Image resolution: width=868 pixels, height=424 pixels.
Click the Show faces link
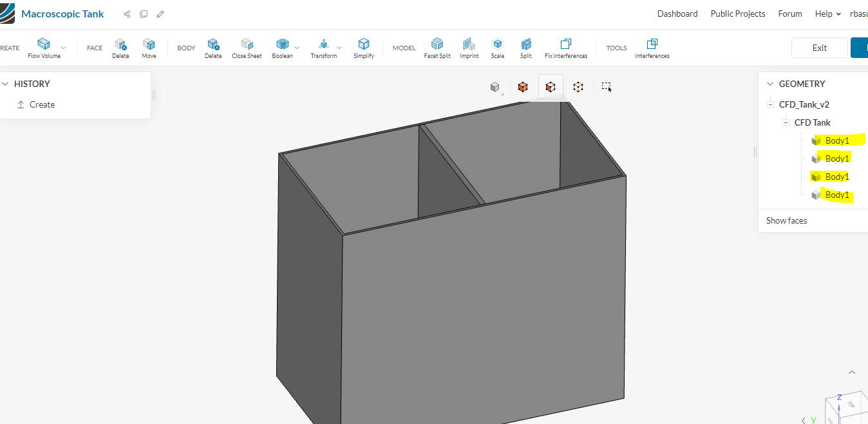[x=786, y=220]
